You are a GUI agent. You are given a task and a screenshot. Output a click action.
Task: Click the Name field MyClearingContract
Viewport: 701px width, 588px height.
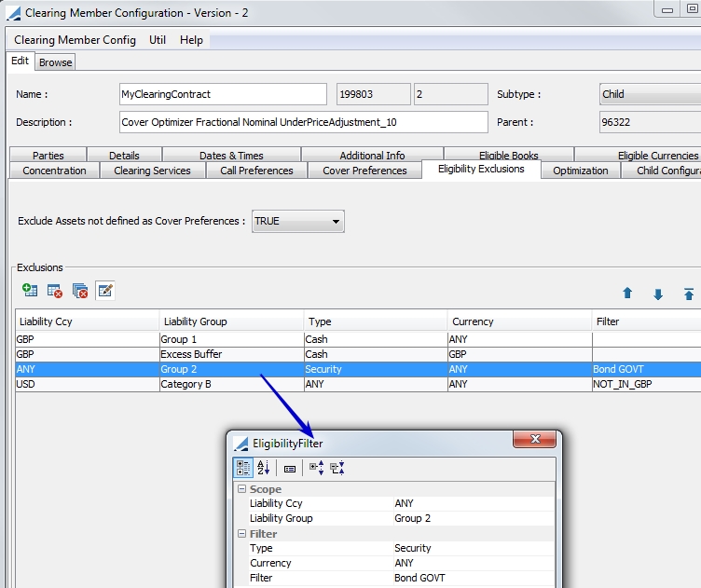(223, 94)
